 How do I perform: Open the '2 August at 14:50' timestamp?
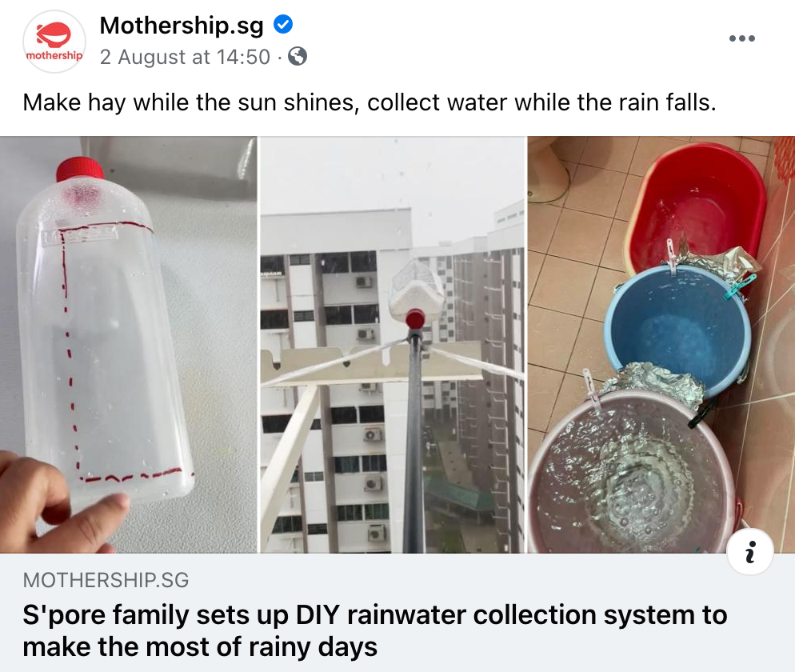coord(185,57)
